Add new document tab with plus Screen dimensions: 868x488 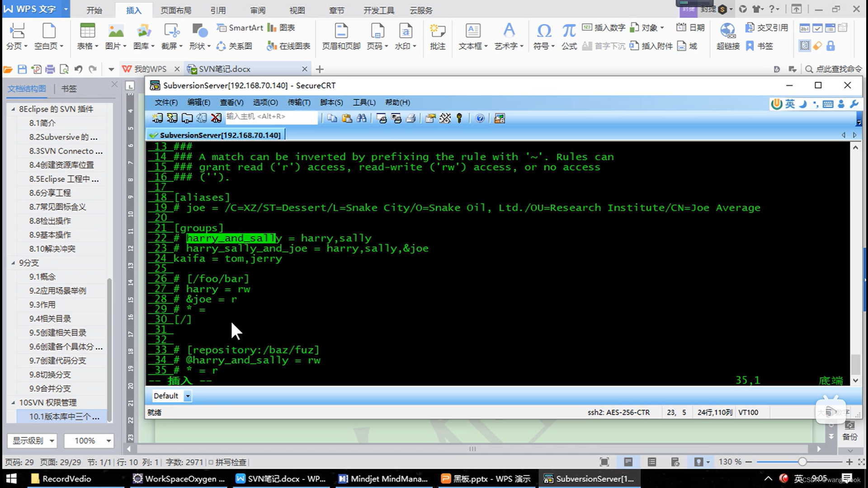click(x=320, y=69)
